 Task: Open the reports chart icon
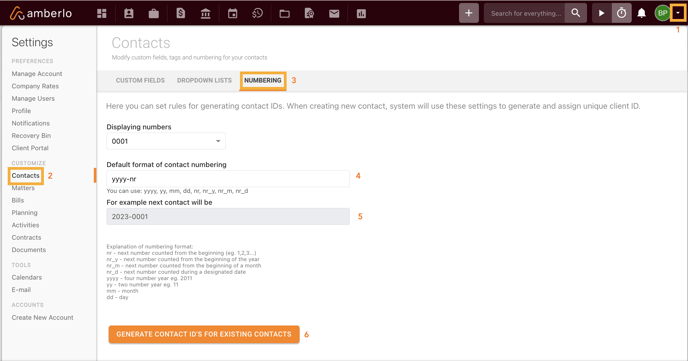[361, 14]
